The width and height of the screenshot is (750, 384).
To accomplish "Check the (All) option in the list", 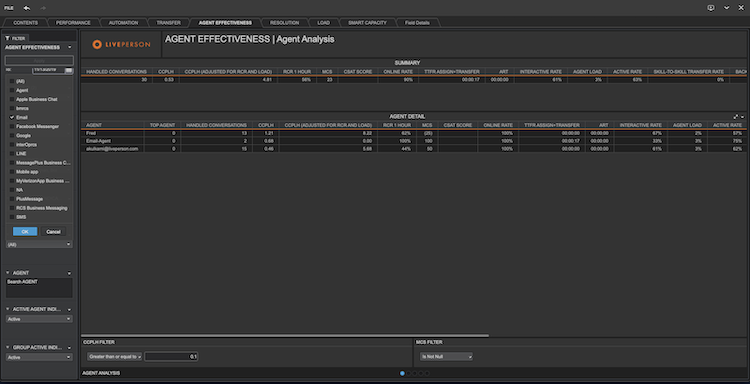I will pos(12,81).
